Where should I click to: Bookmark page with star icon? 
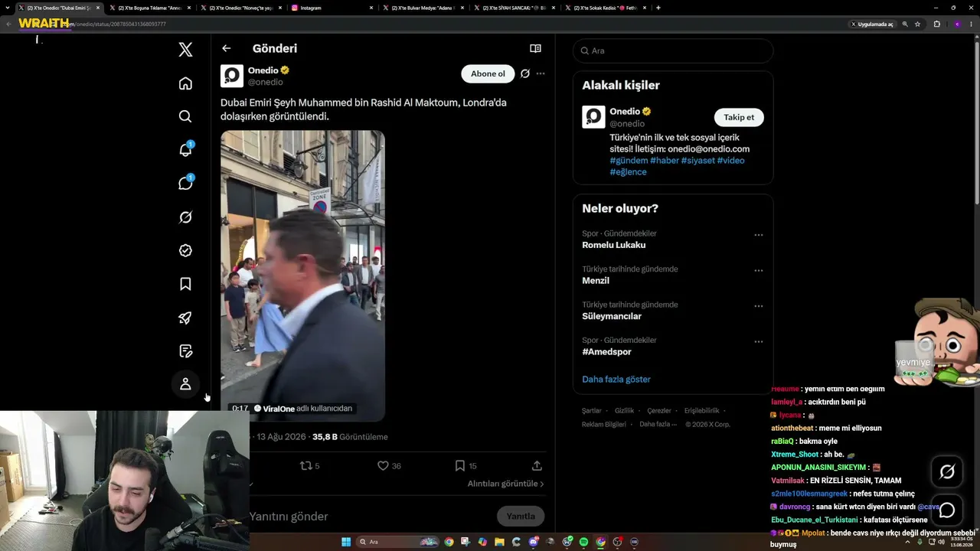pyautogui.click(x=917, y=24)
